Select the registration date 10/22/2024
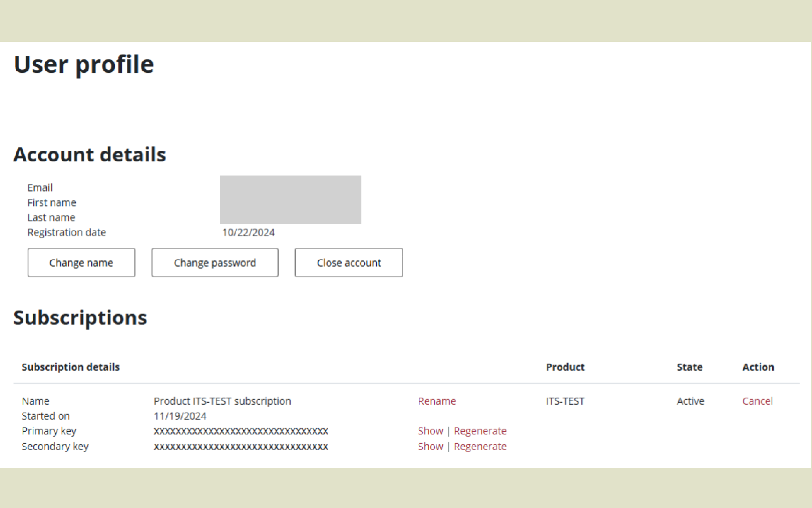The image size is (812, 508). coord(248,233)
